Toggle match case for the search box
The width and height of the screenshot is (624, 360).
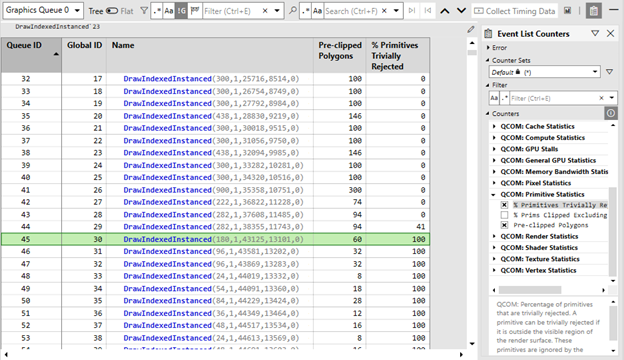coord(317,11)
